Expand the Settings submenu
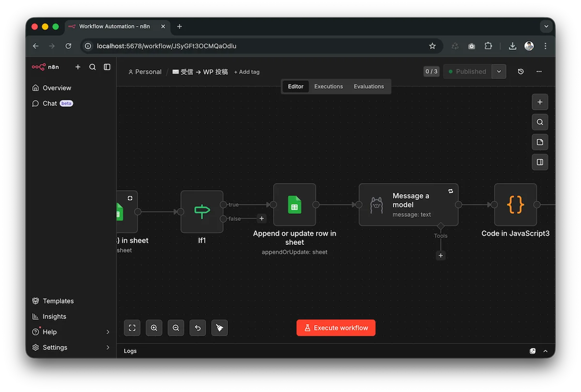This screenshot has height=392, width=581. (107, 347)
